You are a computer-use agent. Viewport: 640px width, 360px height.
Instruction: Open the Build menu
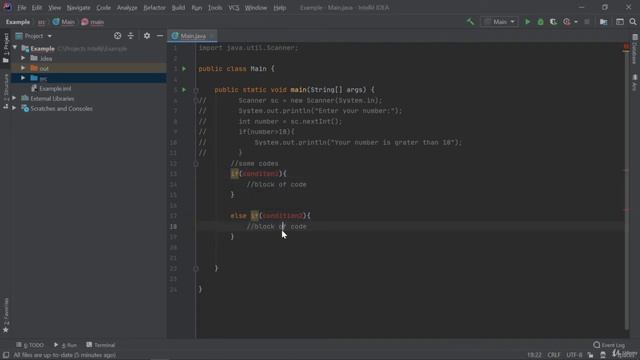[x=178, y=8]
